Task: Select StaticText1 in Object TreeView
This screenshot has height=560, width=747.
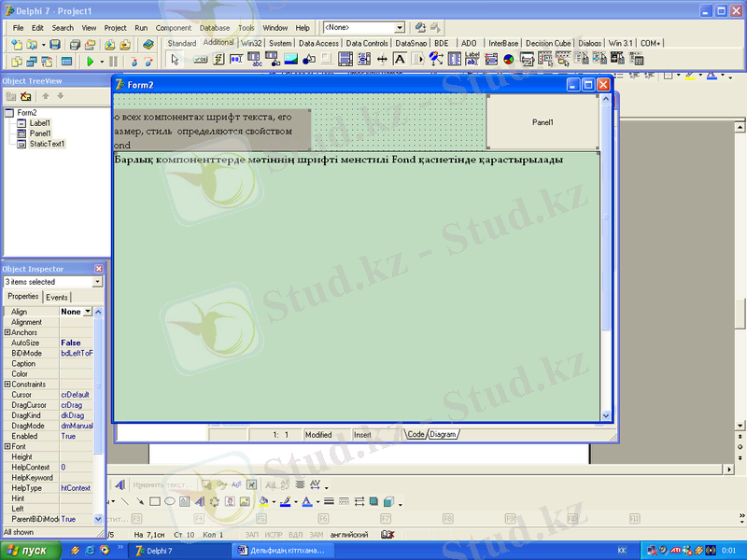Action: pyautogui.click(x=47, y=145)
